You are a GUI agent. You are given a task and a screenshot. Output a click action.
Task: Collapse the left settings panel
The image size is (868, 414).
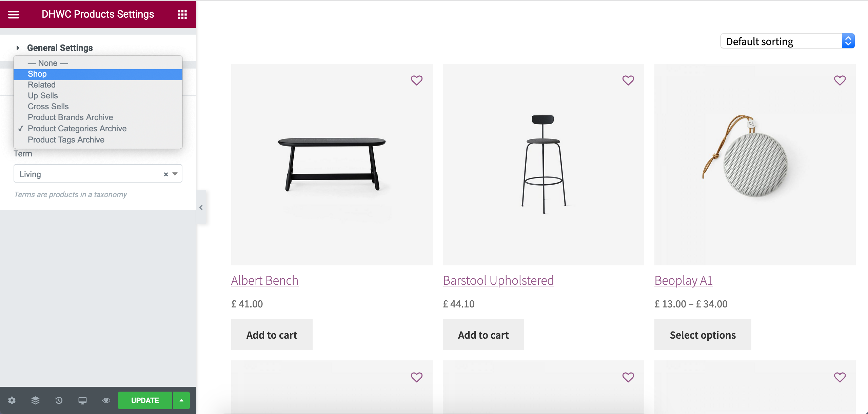pos(201,207)
